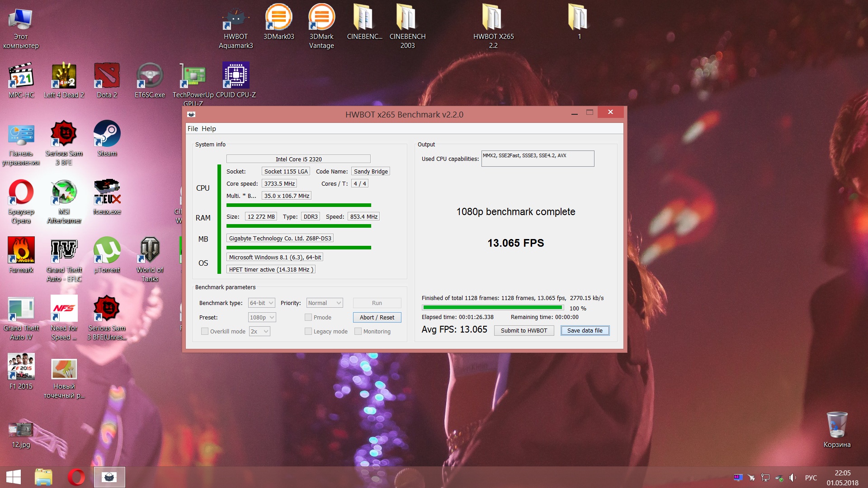This screenshot has width=868, height=488.
Task: Open Этот компьютер desktop icon
Action: [x=21, y=28]
